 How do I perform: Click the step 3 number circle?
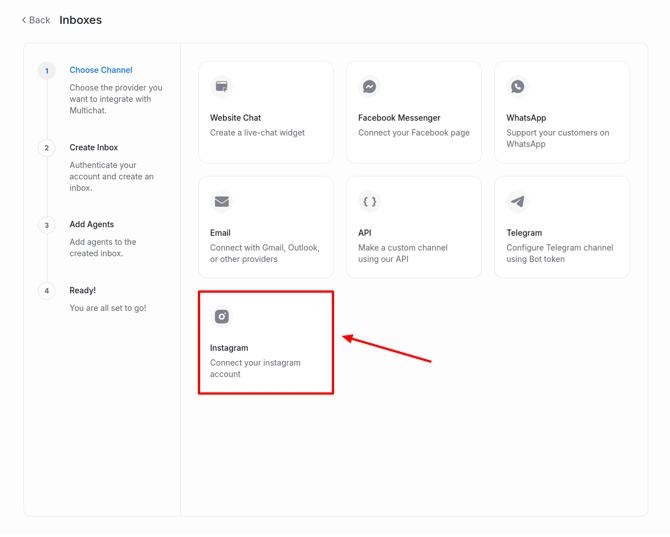[x=47, y=225]
